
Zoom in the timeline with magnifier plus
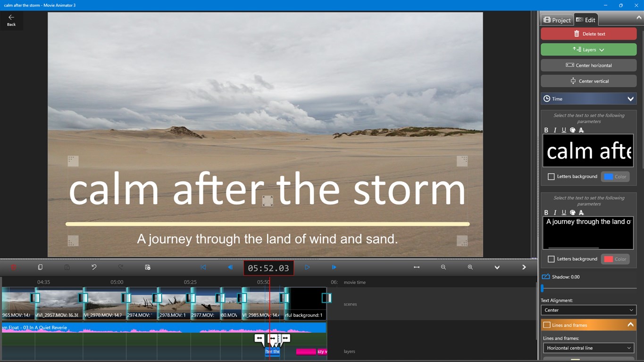[470, 267]
